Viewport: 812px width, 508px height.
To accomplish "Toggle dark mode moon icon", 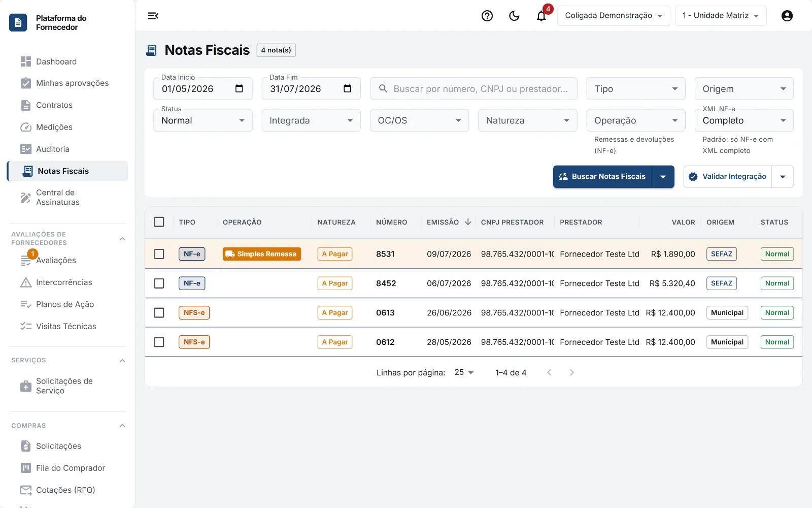I will pyautogui.click(x=514, y=16).
